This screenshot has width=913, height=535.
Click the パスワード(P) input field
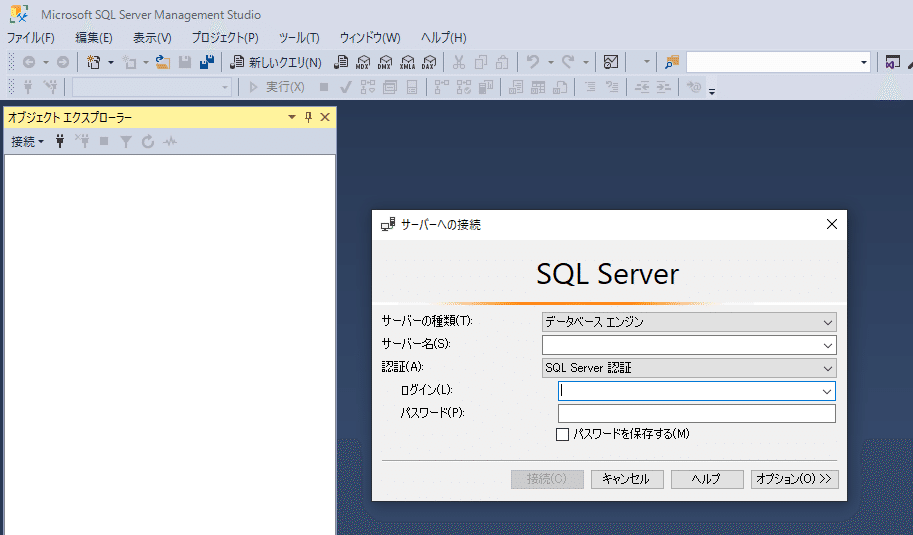point(696,413)
